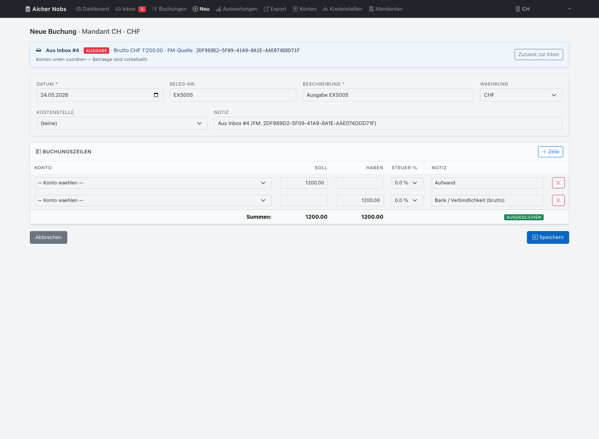
Task: Click Zurueck zur Inbox button
Action: pos(538,55)
